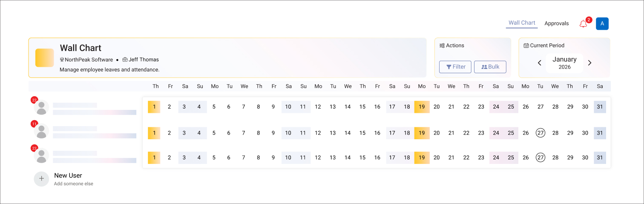Image resolution: width=644 pixels, height=204 pixels.
Task: Click the Bulk button
Action: 490,67
